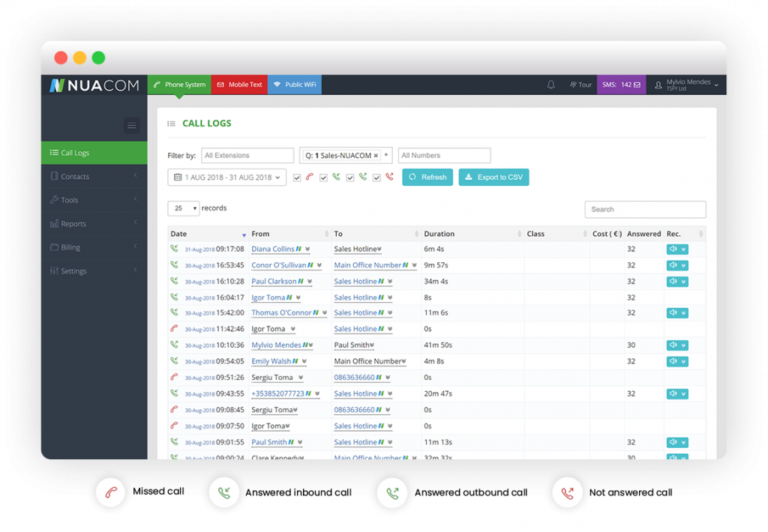Click the outgoing call icon on bottom row

coord(392,492)
